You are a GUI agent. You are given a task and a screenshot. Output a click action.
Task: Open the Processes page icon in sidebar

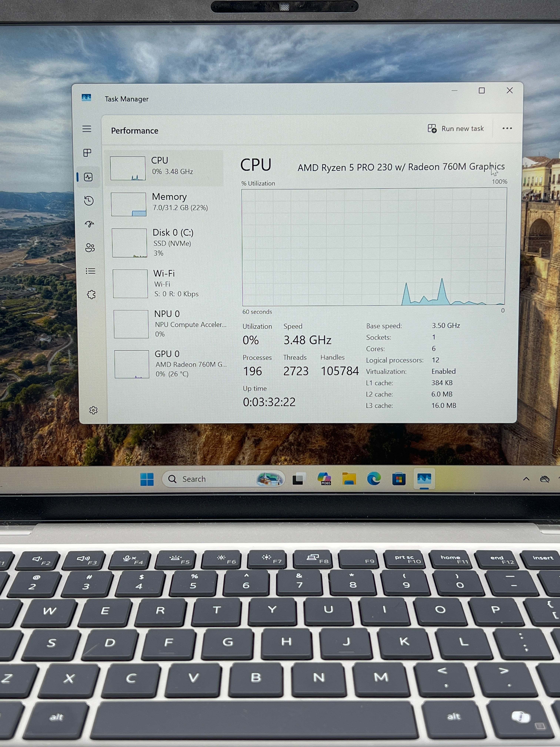click(x=87, y=153)
